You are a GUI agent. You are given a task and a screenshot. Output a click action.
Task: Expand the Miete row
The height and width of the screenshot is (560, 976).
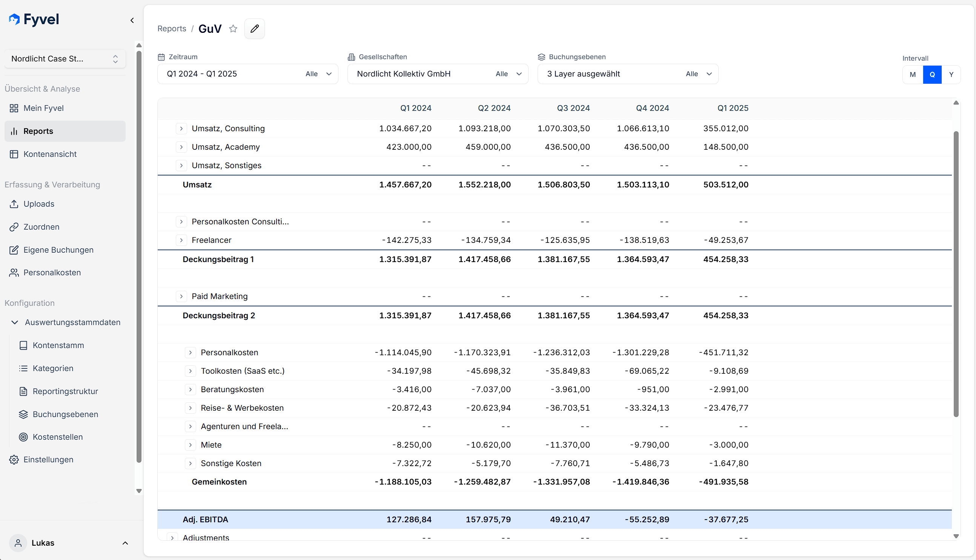[x=190, y=445]
